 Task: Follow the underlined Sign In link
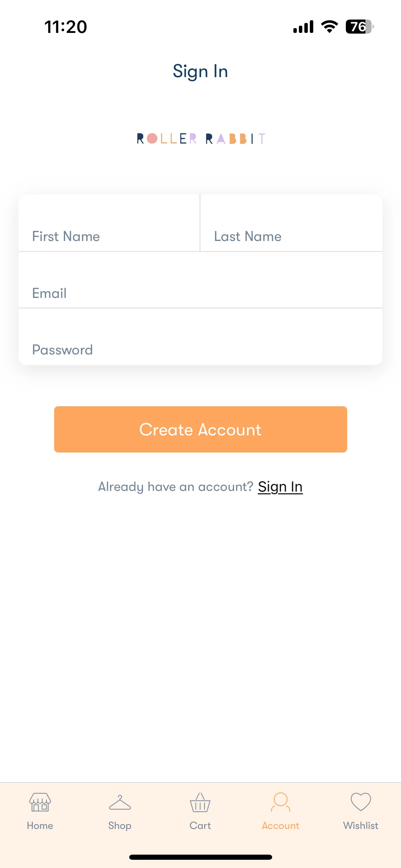280,487
